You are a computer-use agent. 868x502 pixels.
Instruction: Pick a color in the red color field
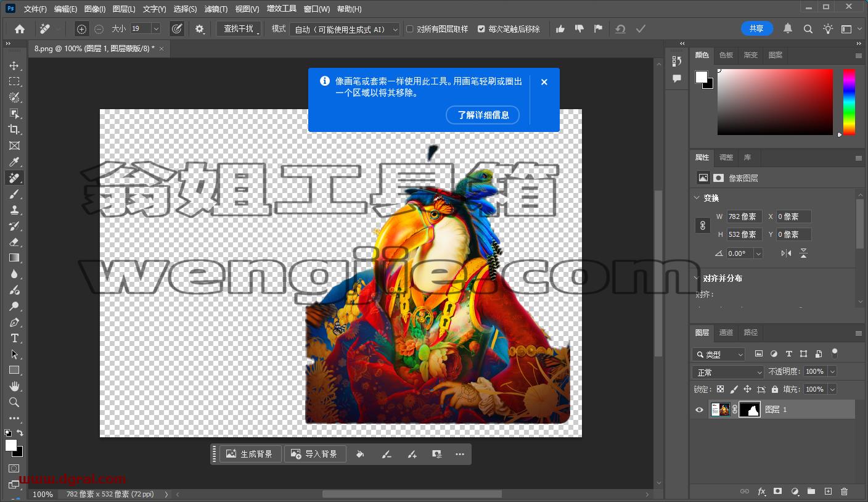(775, 102)
